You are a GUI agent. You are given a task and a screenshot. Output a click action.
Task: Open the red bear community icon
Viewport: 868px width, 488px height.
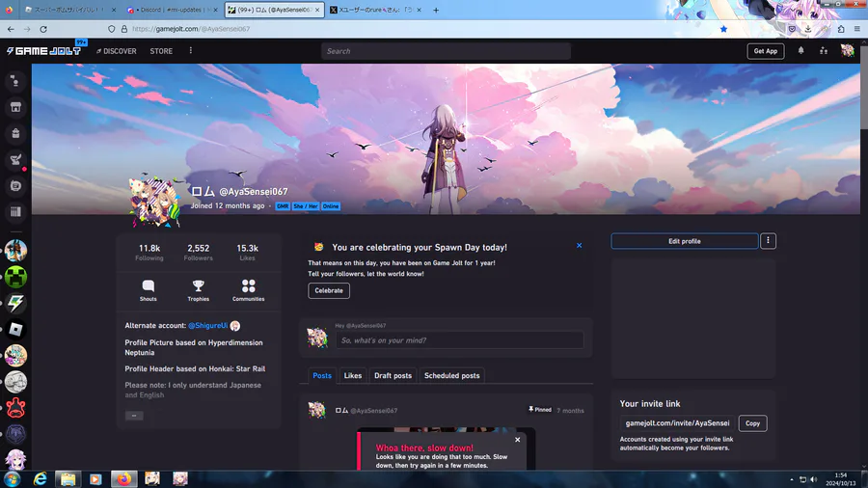point(15,408)
